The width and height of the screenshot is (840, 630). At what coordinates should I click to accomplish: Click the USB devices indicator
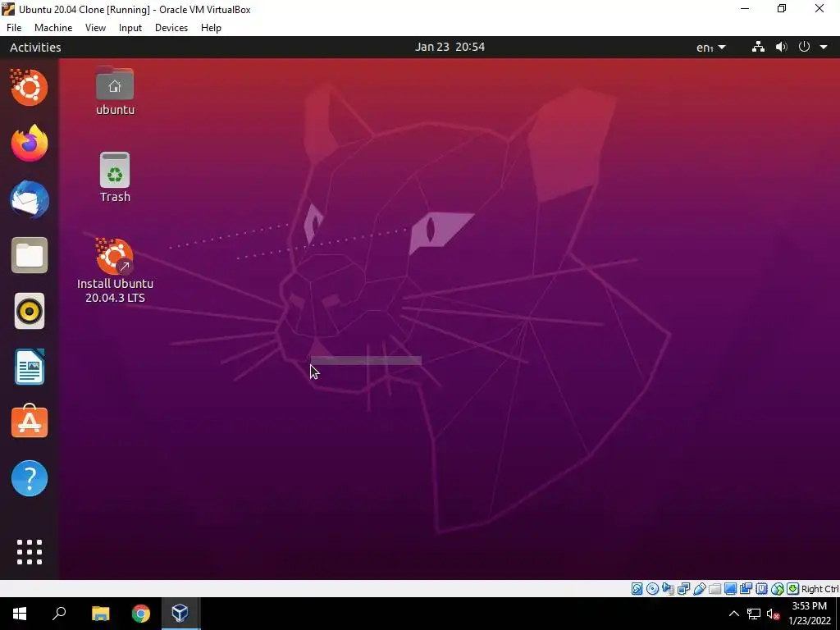click(x=699, y=589)
